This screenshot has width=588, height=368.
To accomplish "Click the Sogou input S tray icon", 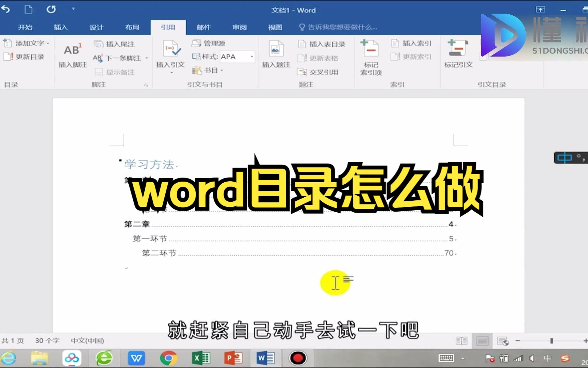I will [565, 358].
